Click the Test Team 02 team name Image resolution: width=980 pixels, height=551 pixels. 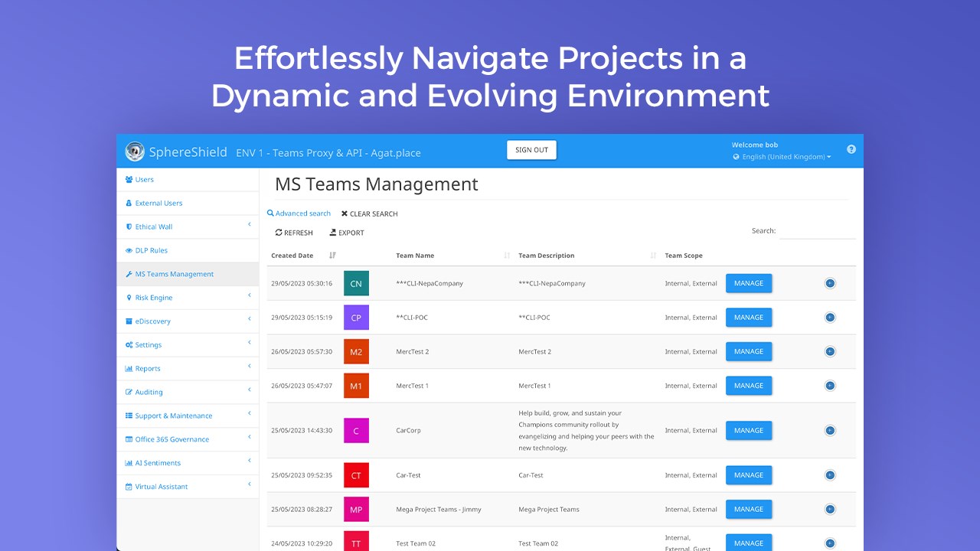click(x=416, y=543)
